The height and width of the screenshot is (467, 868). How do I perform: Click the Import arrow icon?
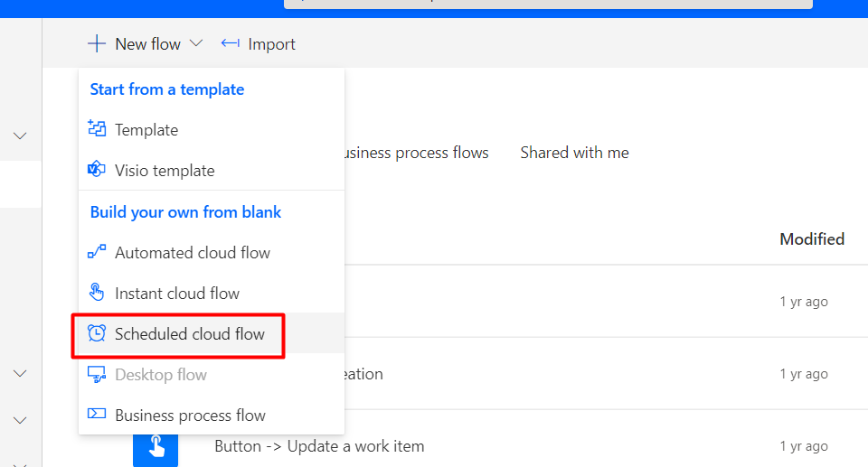[230, 43]
